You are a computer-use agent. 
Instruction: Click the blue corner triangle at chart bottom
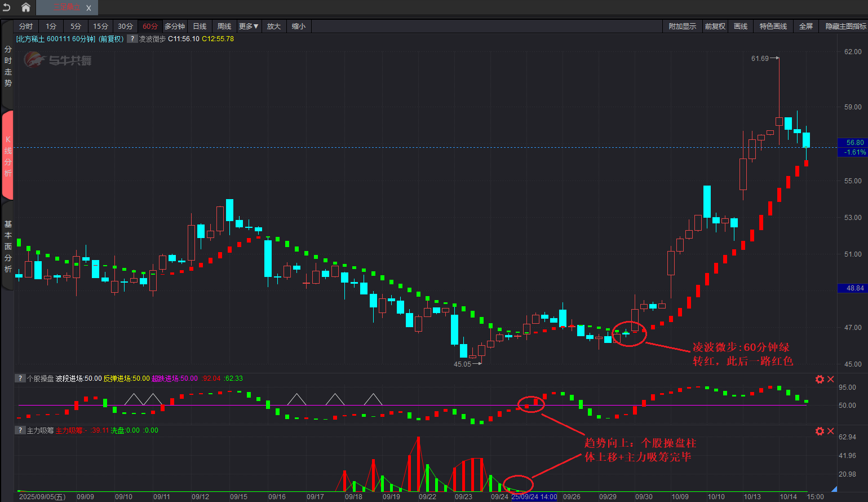tap(834, 488)
